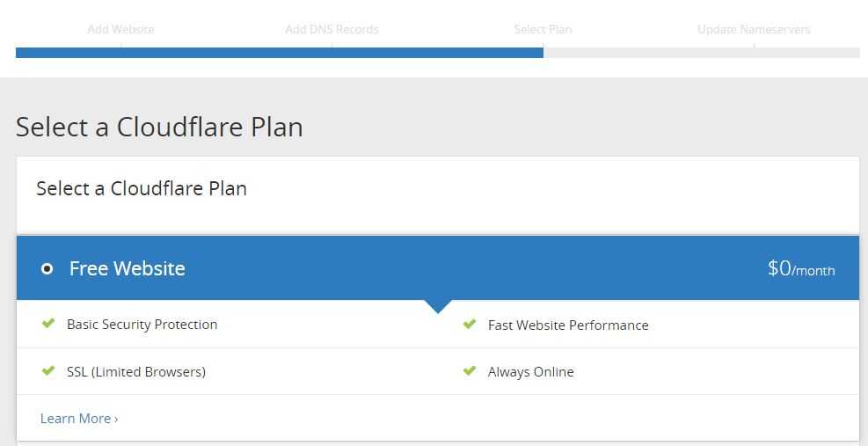This screenshot has height=446, width=868.
Task: Click the large page heading above the plan card
Action: [159, 128]
